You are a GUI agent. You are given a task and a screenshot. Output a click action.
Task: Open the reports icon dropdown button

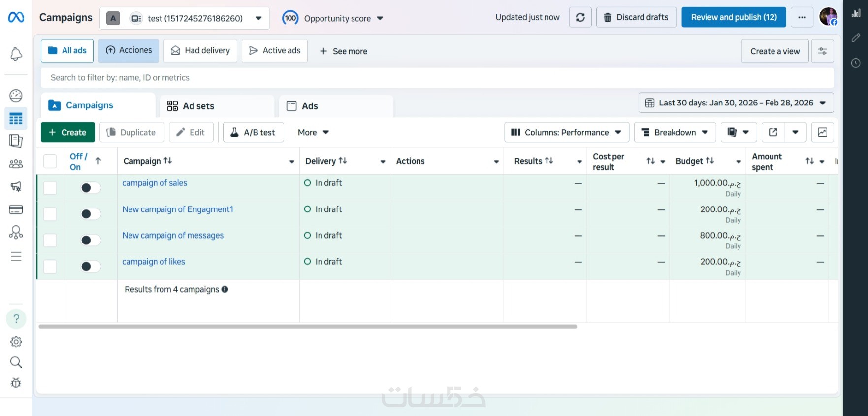(x=739, y=132)
